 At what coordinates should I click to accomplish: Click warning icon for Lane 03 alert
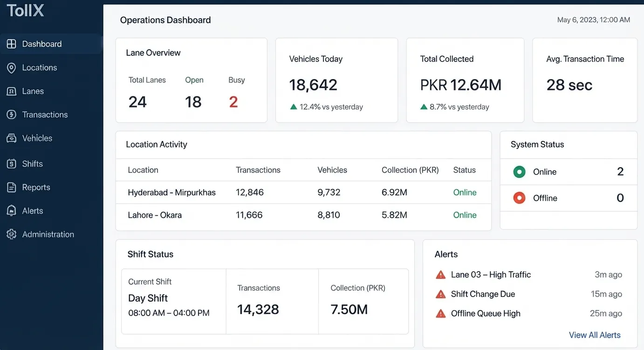point(440,275)
